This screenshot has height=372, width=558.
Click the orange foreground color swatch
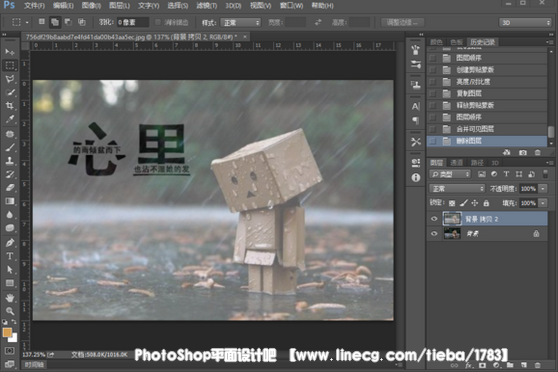click(7, 332)
